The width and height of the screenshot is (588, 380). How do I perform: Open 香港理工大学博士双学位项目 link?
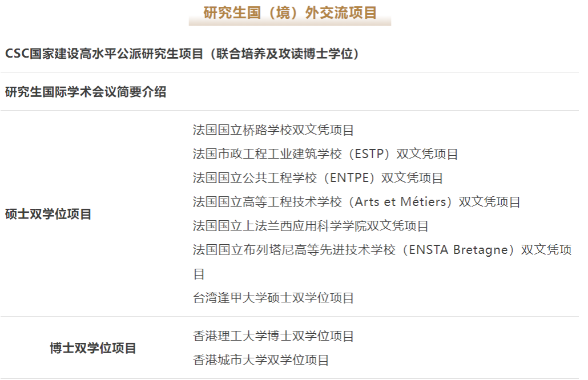[273, 336]
